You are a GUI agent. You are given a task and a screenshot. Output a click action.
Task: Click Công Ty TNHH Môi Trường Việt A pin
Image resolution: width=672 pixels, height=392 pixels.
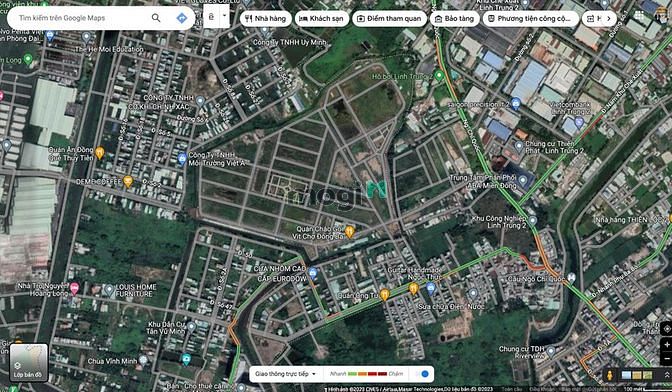tap(182, 159)
